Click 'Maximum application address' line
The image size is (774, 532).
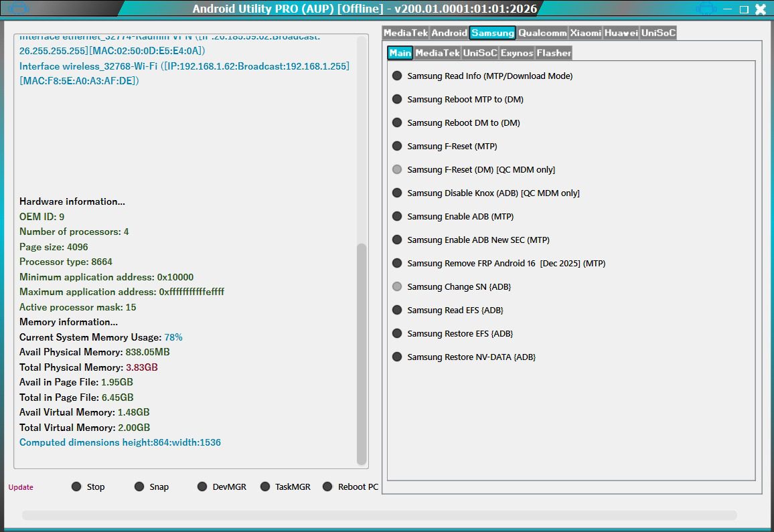(122, 292)
